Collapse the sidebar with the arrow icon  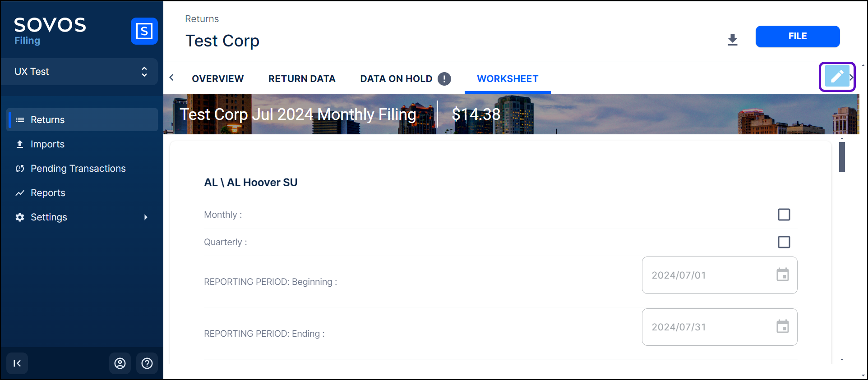pyautogui.click(x=17, y=363)
